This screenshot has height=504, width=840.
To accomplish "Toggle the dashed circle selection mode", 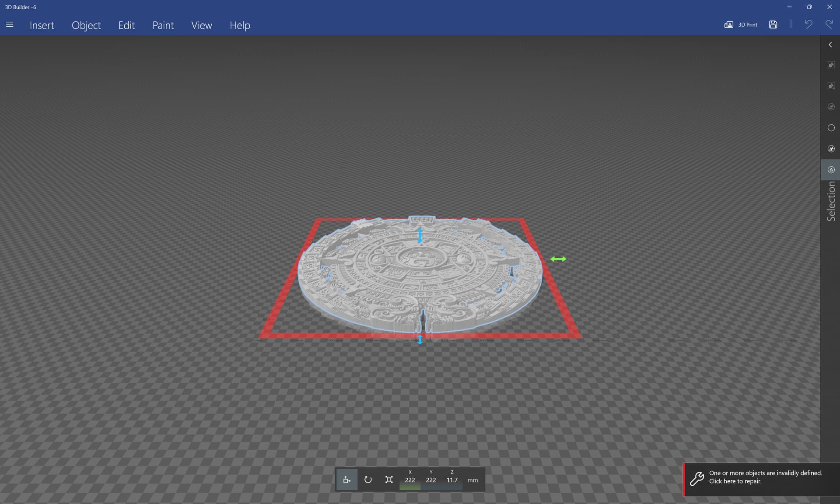I will (831, 128).
